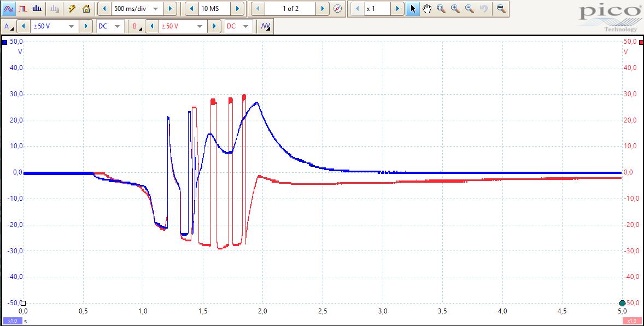
Task: Select the Zoom-out tool
Action: pos(469,8)
